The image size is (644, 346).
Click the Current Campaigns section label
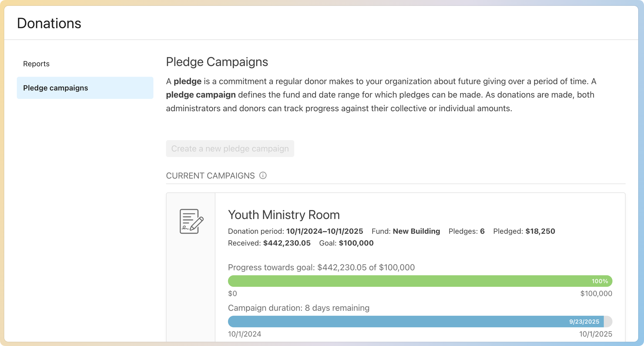pyautogui.click(x=210, y=176)
